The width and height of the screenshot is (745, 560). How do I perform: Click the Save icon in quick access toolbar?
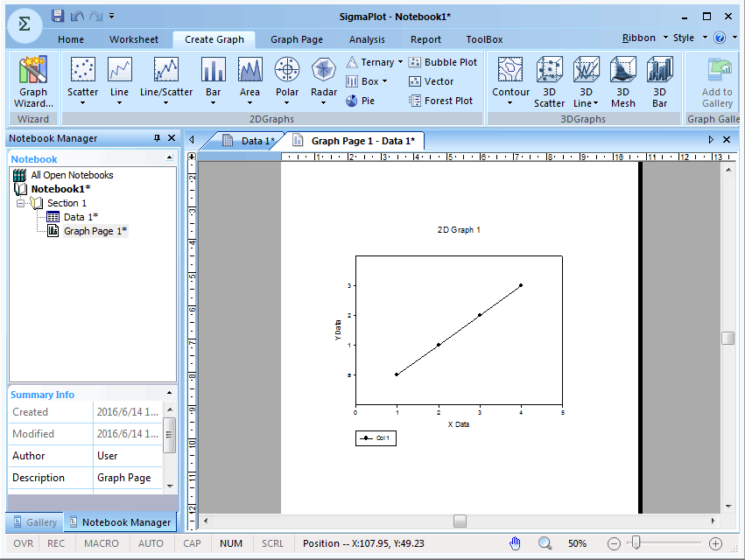click(58, 16)
